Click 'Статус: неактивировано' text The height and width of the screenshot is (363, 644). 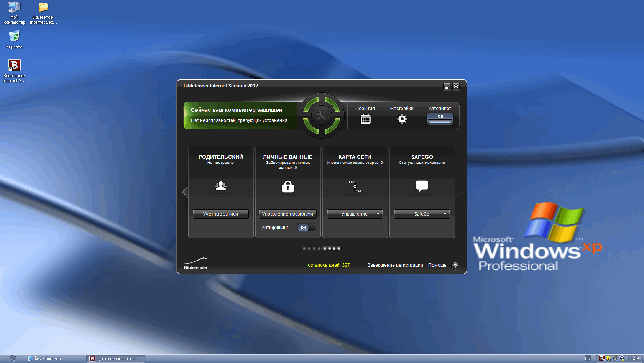[x=422, y=163]
